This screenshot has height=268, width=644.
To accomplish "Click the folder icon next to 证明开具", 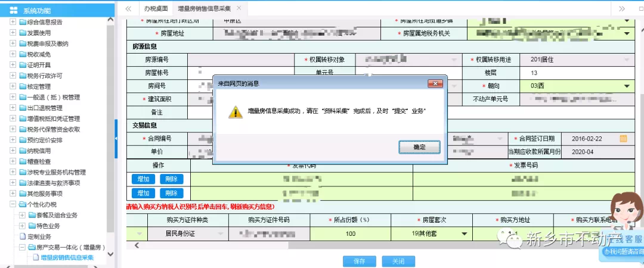I will click(x=23, y=65).
